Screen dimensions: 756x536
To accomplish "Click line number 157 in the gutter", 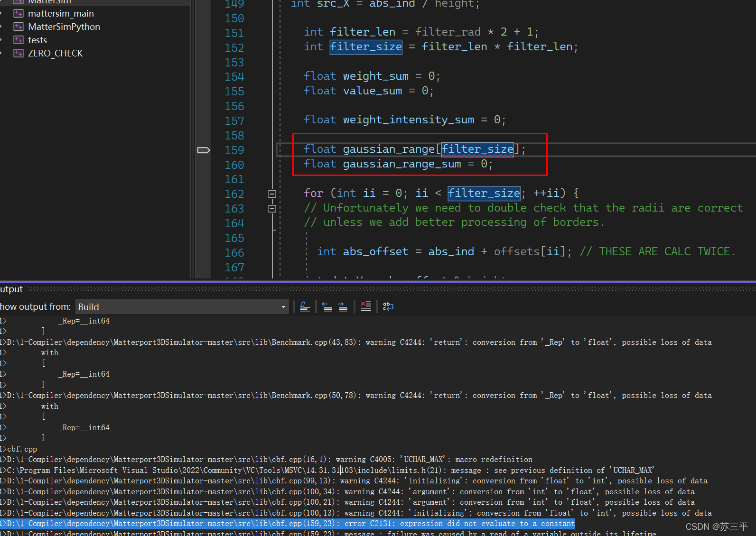I will click(234, 120).
